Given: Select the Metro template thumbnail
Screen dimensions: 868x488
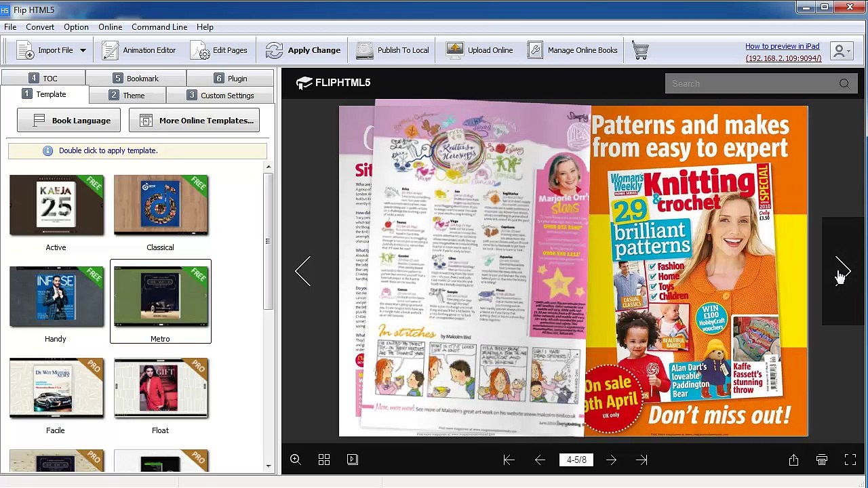Looking at the screenshot, I should [161, 297].
